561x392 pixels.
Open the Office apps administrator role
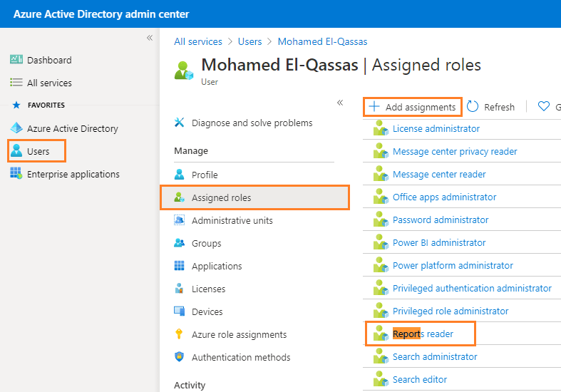pos(444,197)
